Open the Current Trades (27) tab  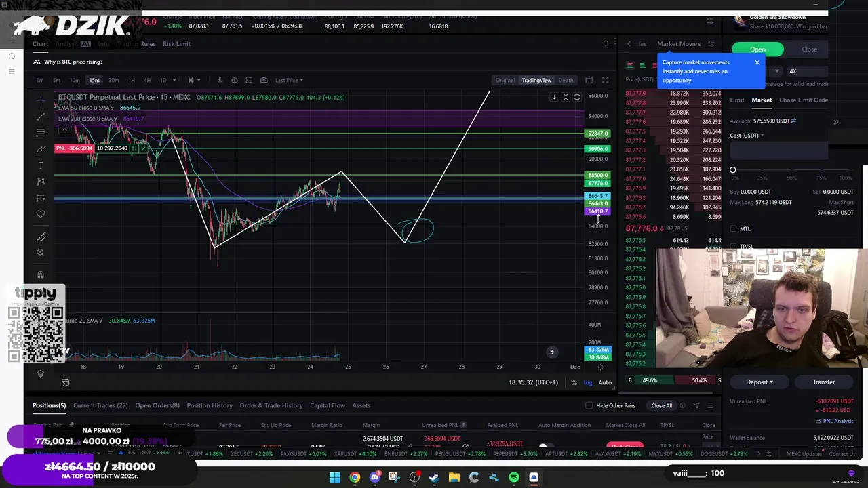(100, 405)
